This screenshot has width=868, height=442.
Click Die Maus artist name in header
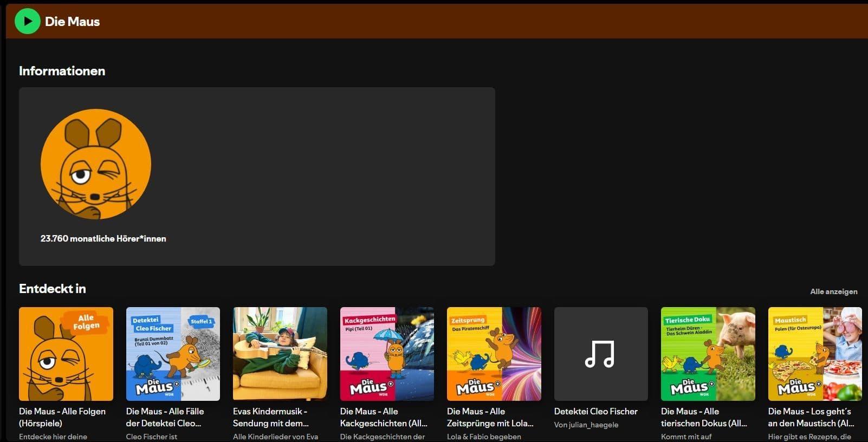pos(73,22)
